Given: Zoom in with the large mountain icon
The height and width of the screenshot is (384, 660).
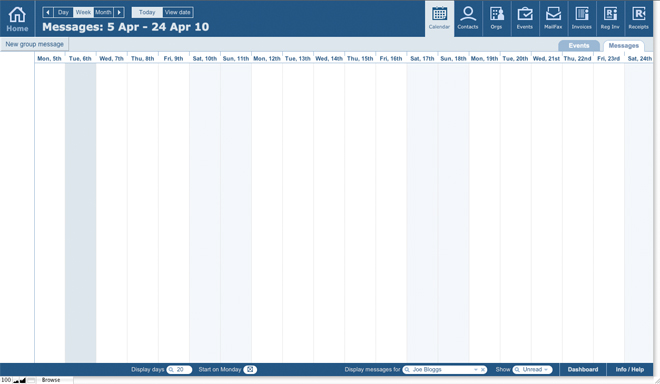Looking at the screenshot, I should coord(23,381).
